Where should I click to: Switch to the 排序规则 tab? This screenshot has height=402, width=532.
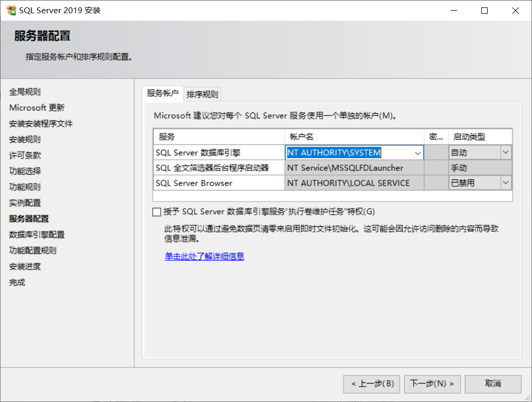[x=202, y=94]
